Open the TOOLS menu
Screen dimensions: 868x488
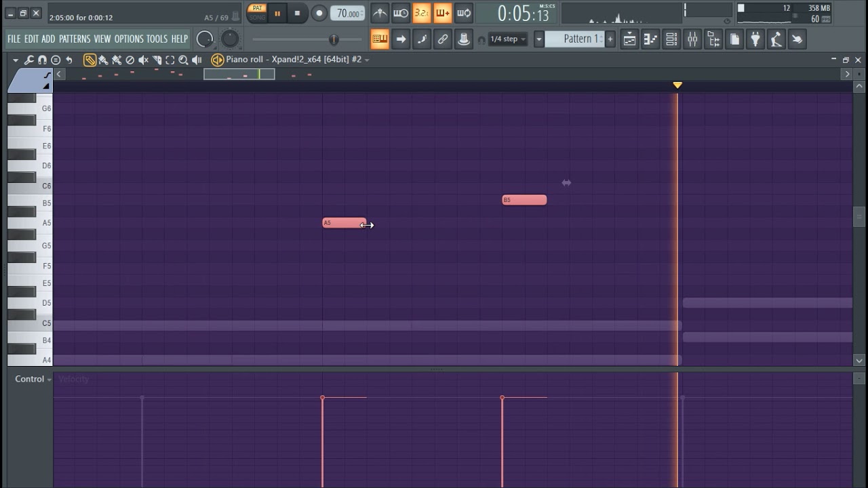pyautogui.click(x=157, y=39)
